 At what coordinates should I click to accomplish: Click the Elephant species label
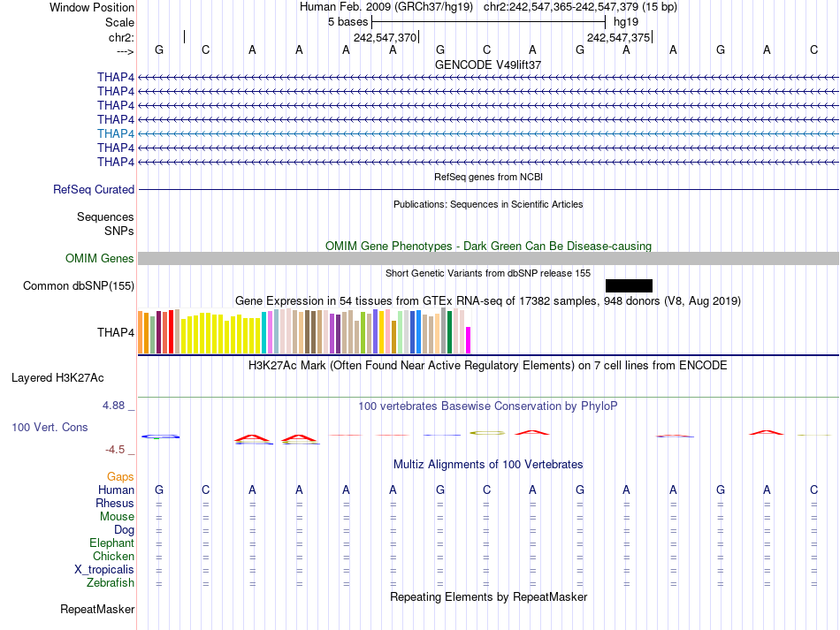[112, 543]
